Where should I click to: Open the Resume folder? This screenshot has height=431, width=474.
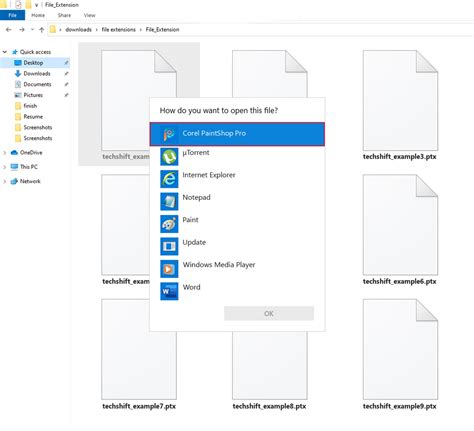[x=33, y=117]
